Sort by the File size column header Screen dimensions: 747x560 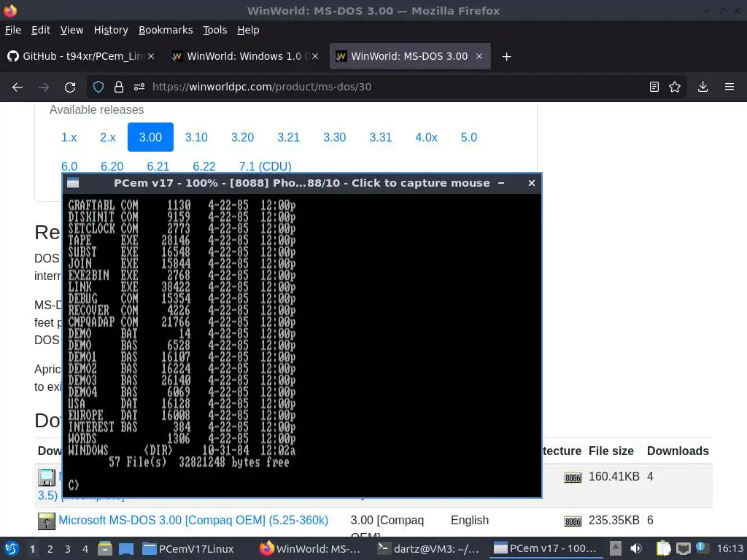(611, 451)
